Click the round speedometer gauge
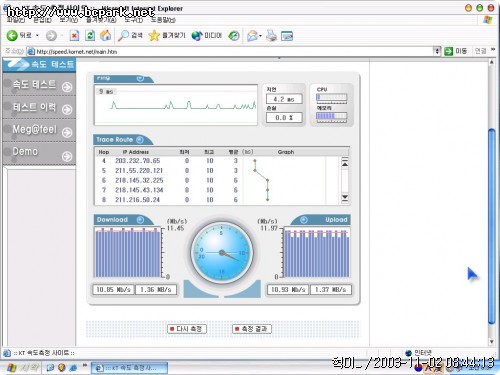Image resolution: width=500 pixels, height=375 pixels. (221, 252)
